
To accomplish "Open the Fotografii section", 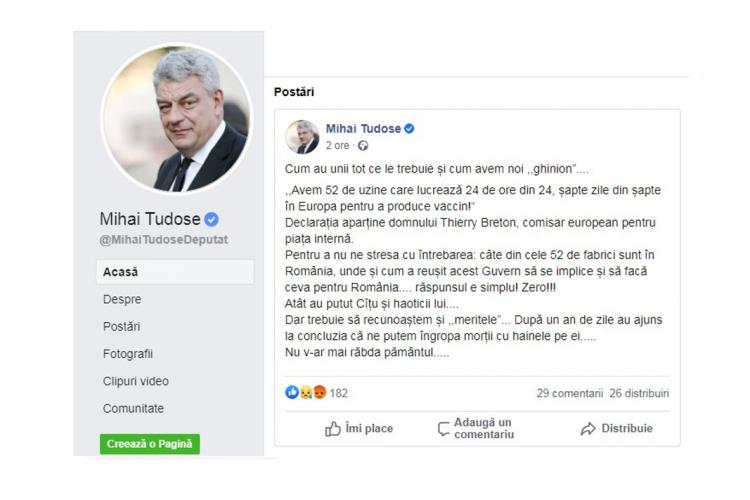I will (x=128, y=354).
